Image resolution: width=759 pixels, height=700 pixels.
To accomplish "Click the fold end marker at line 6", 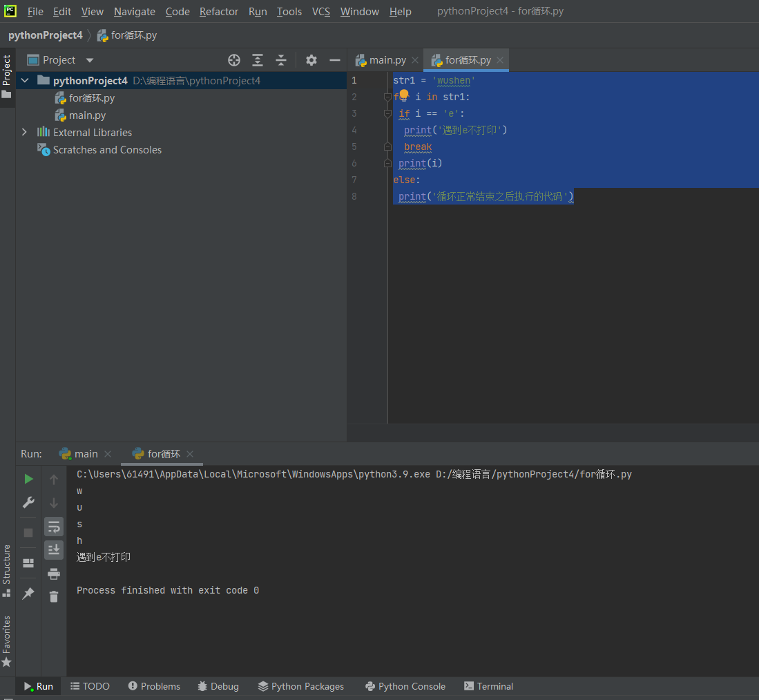I will pos(387,164).
